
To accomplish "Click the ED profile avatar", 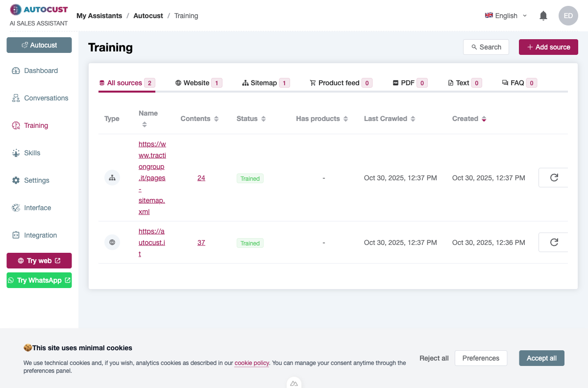I will [x=568, y=15].
